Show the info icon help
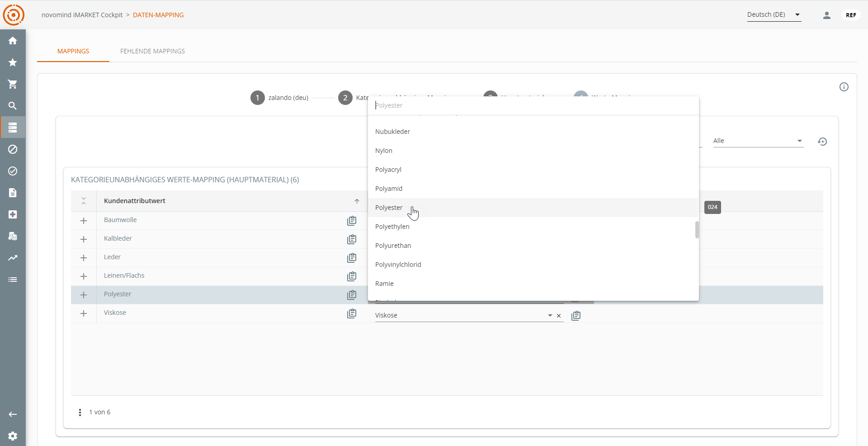 click(844, 87)
